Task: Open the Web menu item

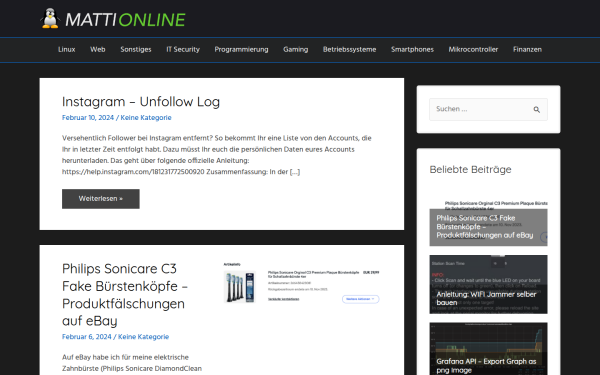Action: click(98, 49)
